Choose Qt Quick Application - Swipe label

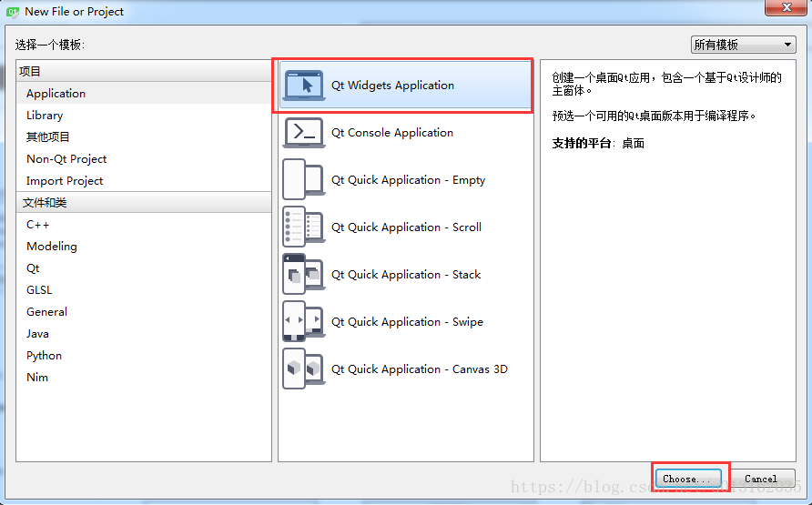[x=407, y=322]
